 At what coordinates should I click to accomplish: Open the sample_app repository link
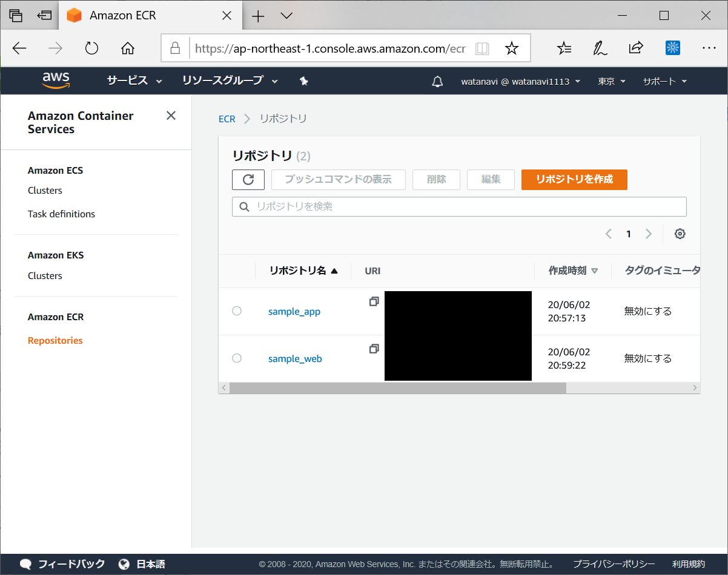pyautogui.click(x=294, y=312)
